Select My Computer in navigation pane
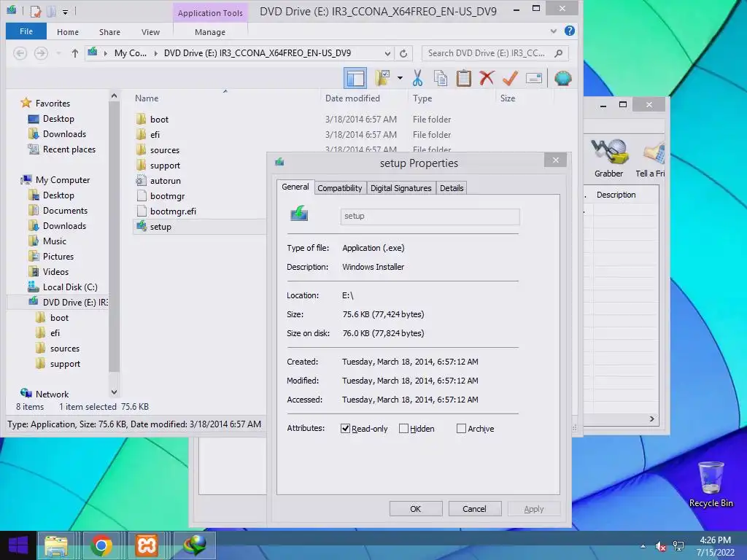This screenshot has height=560, width=747. tap(63, 180)
